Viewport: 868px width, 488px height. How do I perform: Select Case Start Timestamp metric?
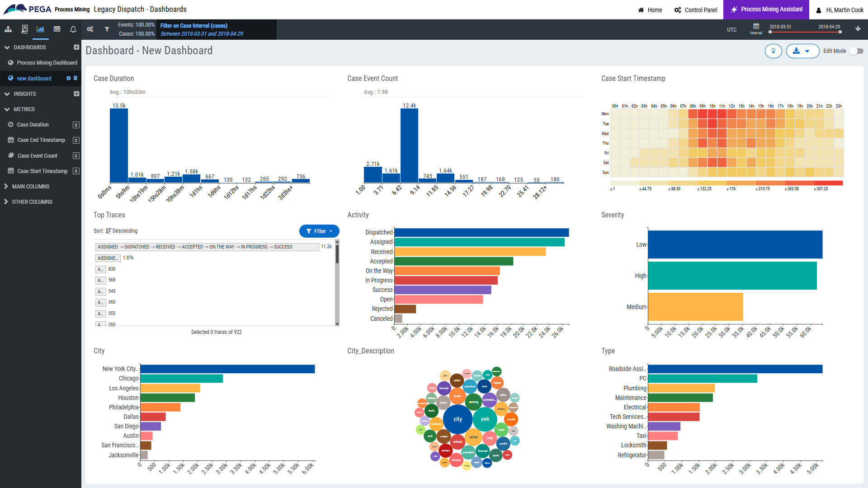(42, 171)
